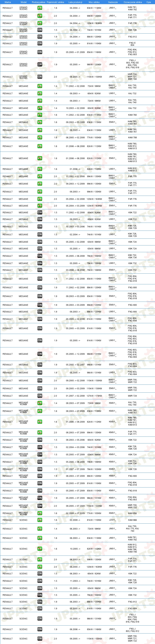Click ON icon in Megane 10.2003 -> 03.2006 row
The width and height of the screenshot is (155, 644).
40,227
